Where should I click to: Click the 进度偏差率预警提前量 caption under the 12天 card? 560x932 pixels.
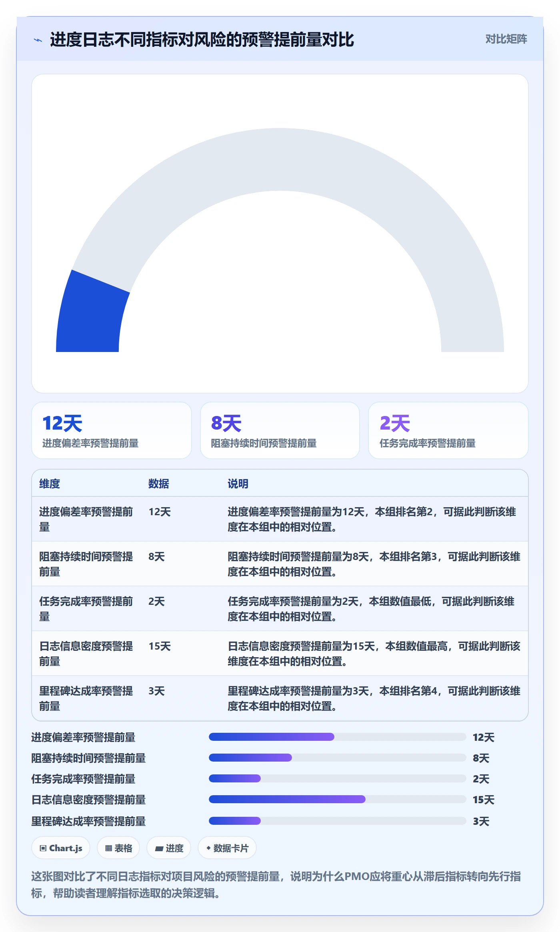pyautogui.click(x=90, y=443)
